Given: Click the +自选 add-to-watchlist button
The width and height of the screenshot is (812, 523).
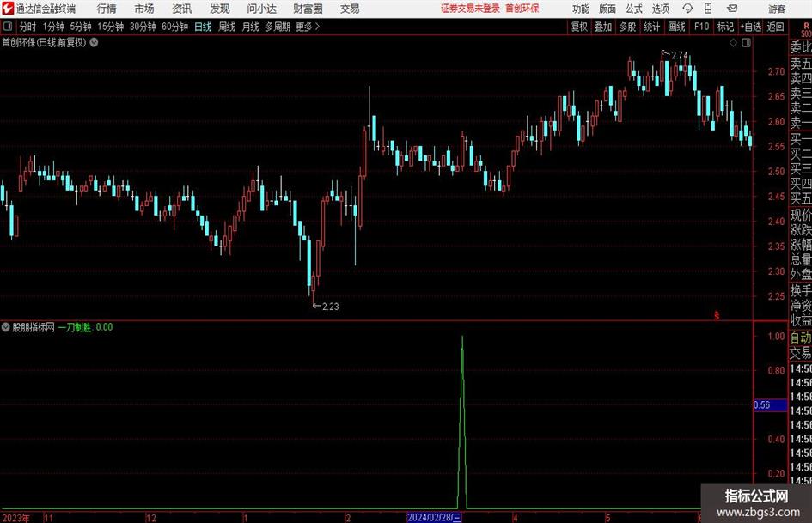Looking at the screenshot, I should [750, 27].
